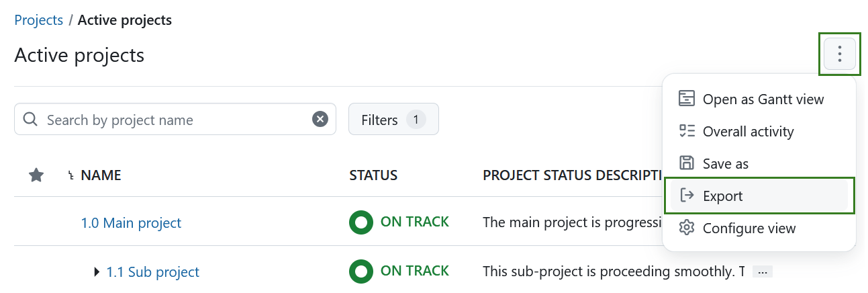
Task: Focus the Search by project name field
Action: 175,120
